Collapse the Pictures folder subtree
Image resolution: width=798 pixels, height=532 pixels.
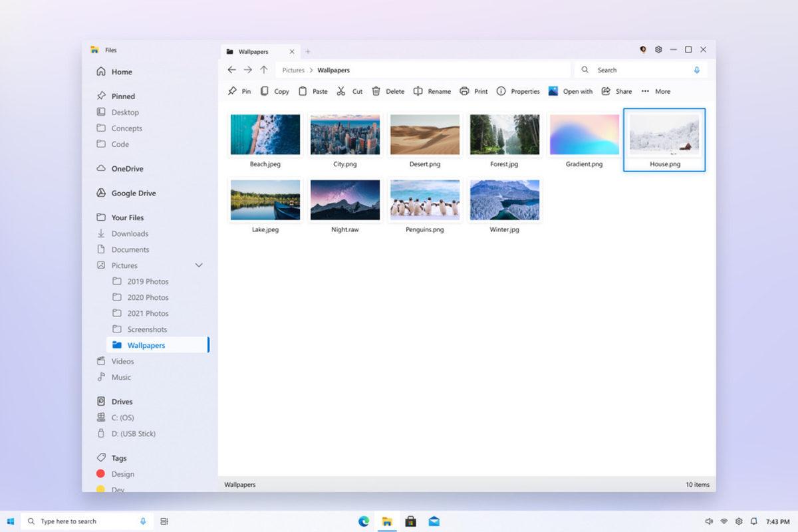pos(198,265)
